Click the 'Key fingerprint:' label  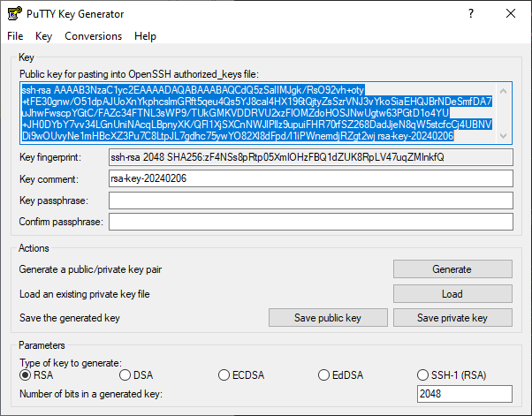50,157
